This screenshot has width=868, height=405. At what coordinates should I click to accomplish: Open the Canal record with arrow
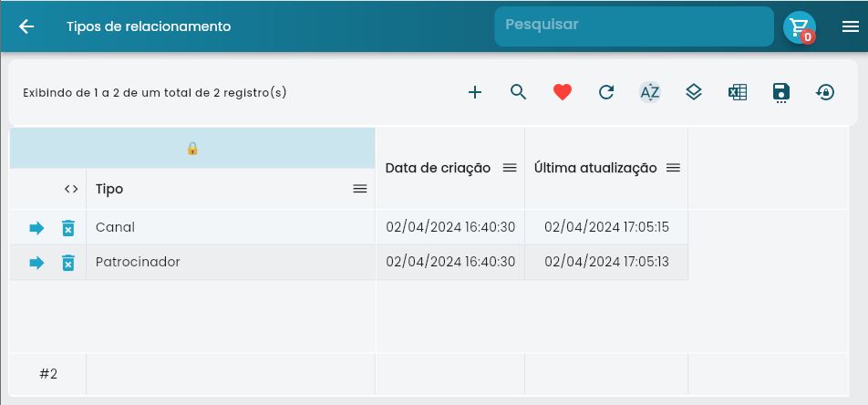coord(36,228)
